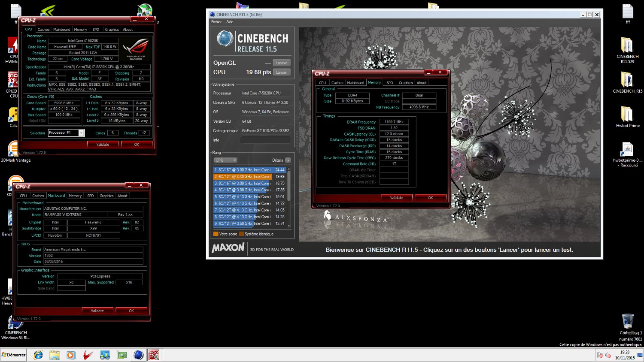The image size is (644, 362).
Task: Click BIOS version field 1302
Action: 93,256
